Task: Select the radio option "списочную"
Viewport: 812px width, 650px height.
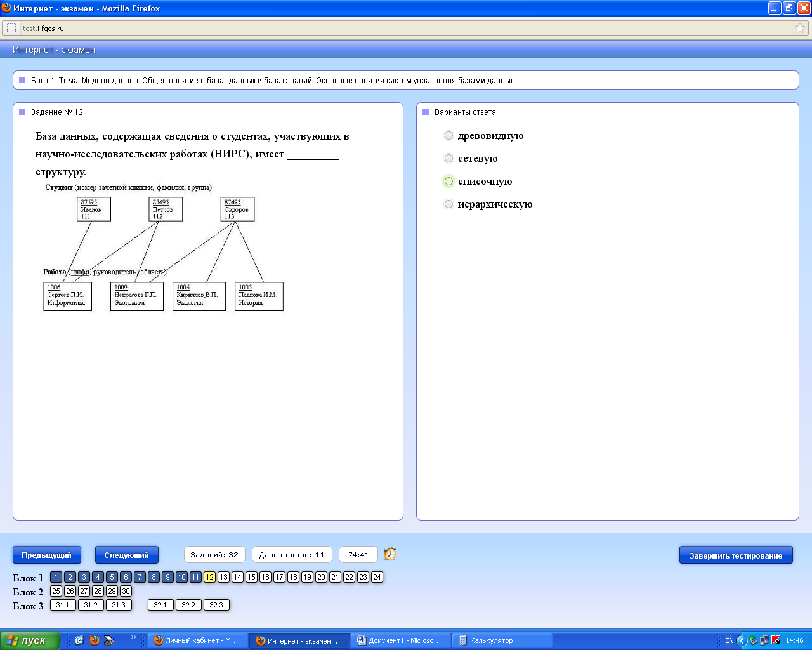Action: tap(449, 182)
